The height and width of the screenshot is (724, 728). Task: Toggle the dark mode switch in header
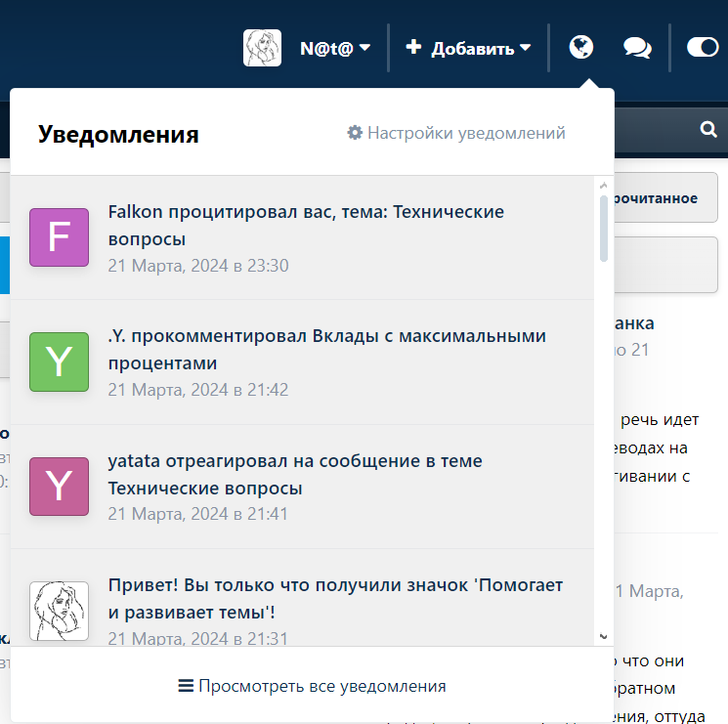(x=703, y=47)
